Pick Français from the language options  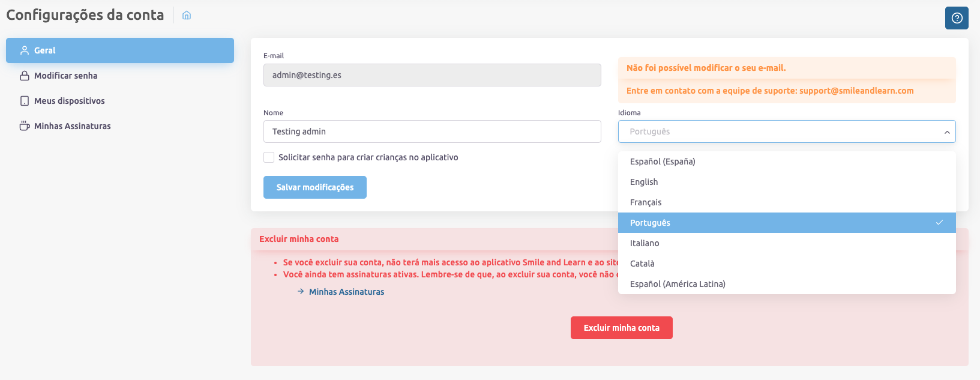[x=646, y=202]
